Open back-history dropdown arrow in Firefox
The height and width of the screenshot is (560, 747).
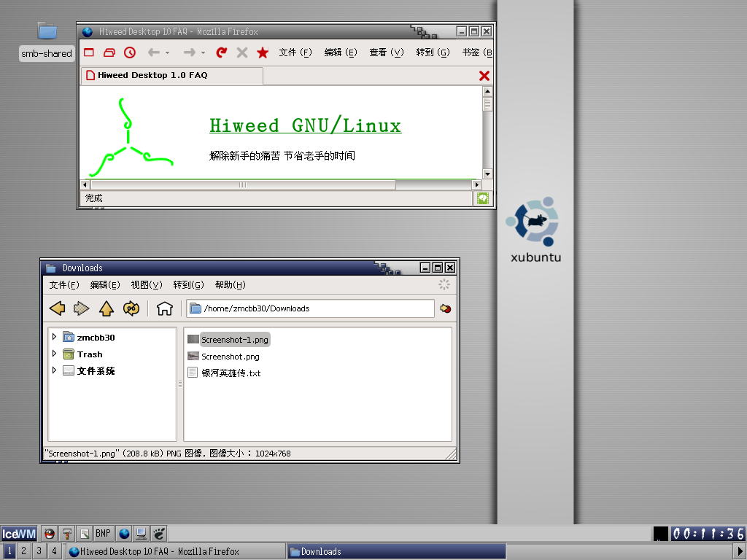[x=167, y=52]
